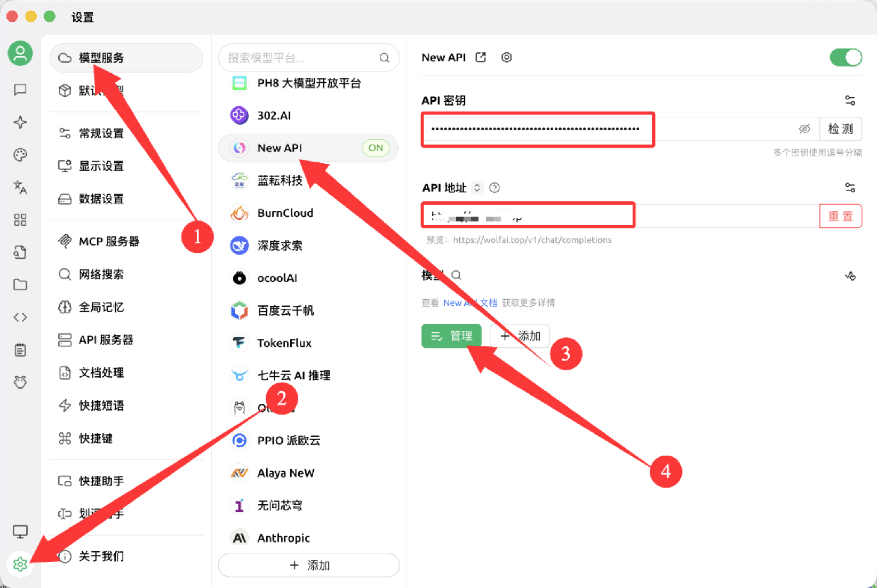Open 全局记忆 settings section
877x588 pixels.
[x=126, y=307]
